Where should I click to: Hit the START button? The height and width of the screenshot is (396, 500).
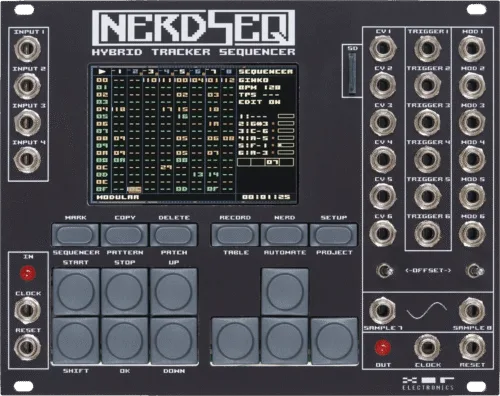(x=76, y=291)
